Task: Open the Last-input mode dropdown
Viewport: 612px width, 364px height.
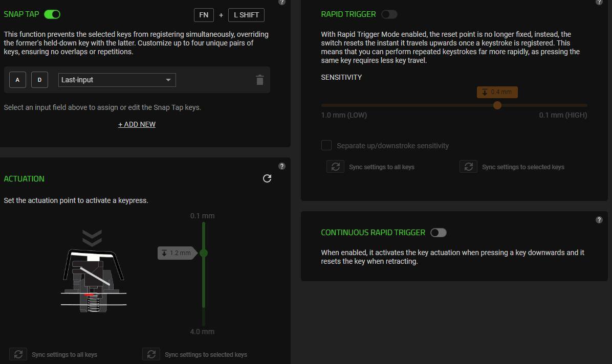Action: coord(117,80)
